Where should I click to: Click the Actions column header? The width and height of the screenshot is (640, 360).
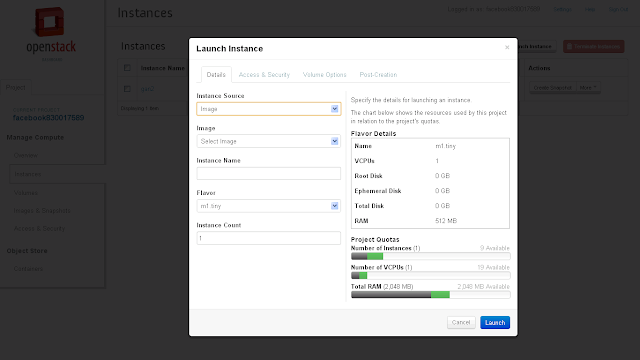539,68
